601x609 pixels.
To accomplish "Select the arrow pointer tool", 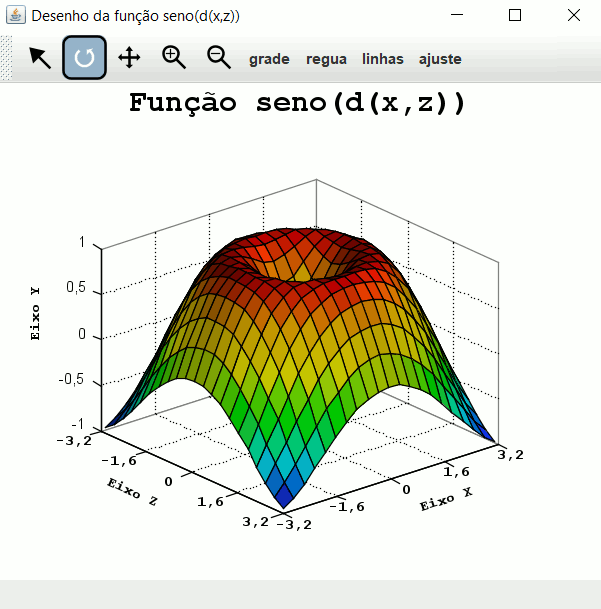I will click(40, 58).
